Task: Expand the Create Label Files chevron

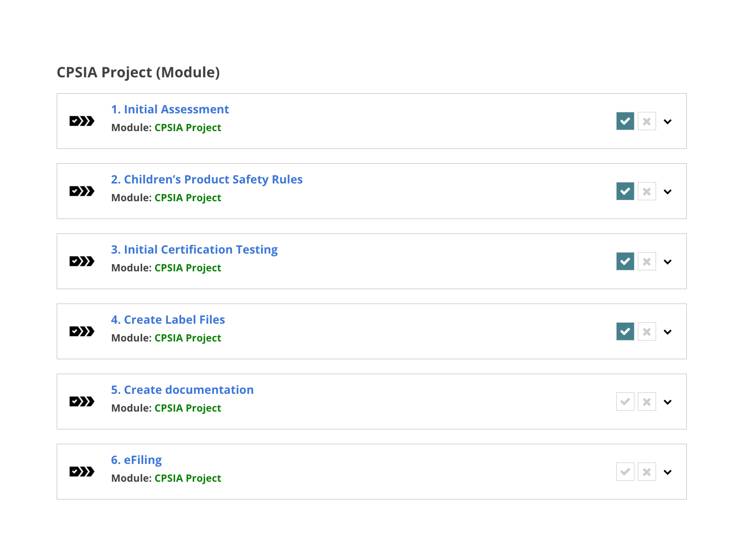Action: [668, 332]
